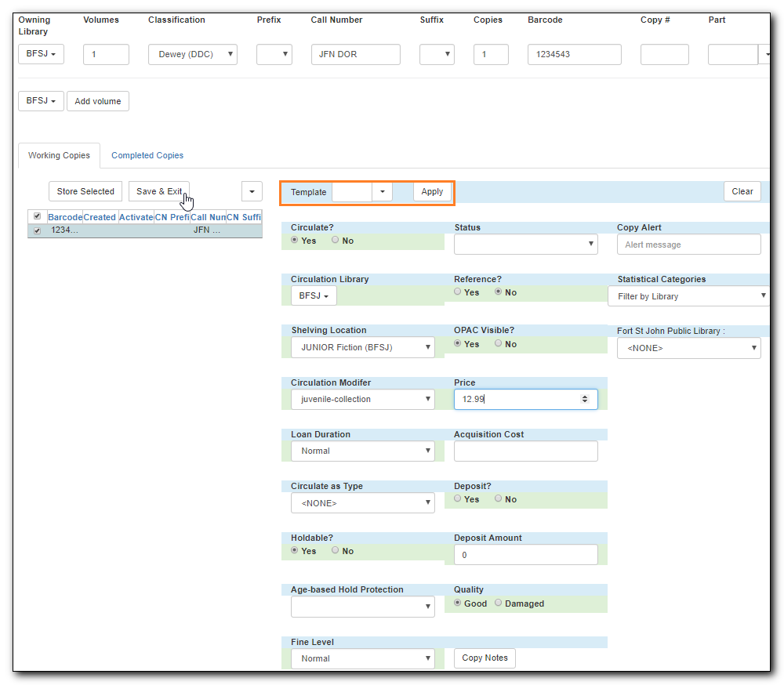This screenshot has width=784, height=685.
Task: Switch to the Working Copies tab
Action: [59, 155]
